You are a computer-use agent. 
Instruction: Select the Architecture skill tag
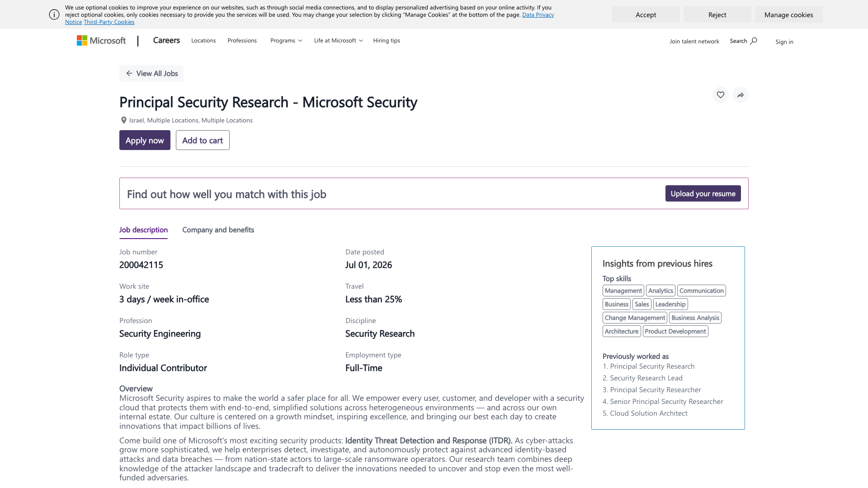622,331
